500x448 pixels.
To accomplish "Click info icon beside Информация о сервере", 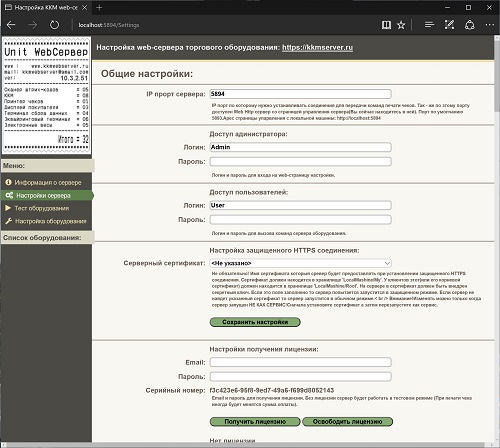I will [8, 182].
